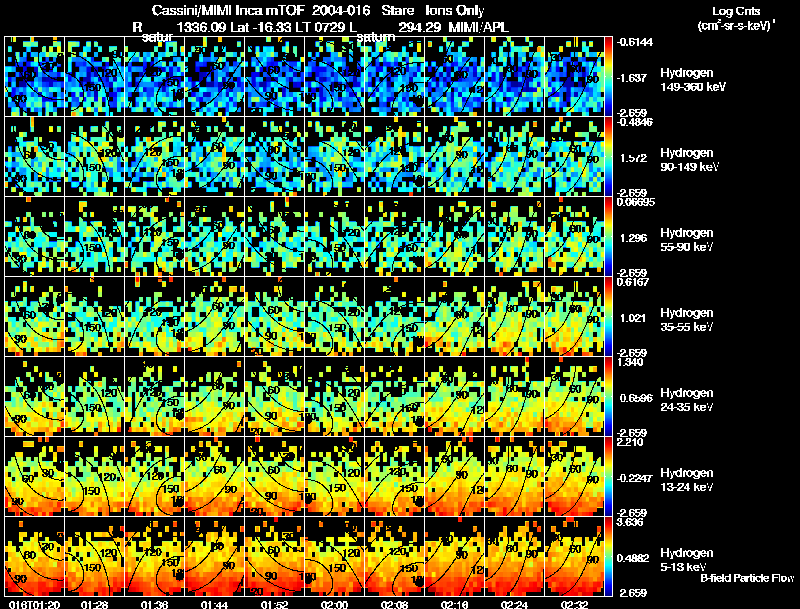
Task: Click the 'Ions Only' text in the header
Action: tap(455, 11)
